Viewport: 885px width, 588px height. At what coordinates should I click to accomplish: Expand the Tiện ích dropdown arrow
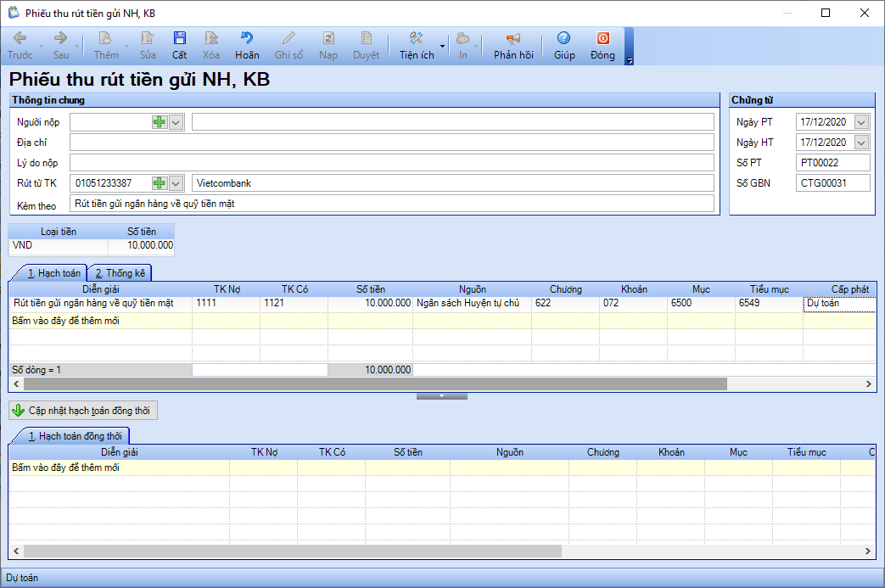point(443,47)
